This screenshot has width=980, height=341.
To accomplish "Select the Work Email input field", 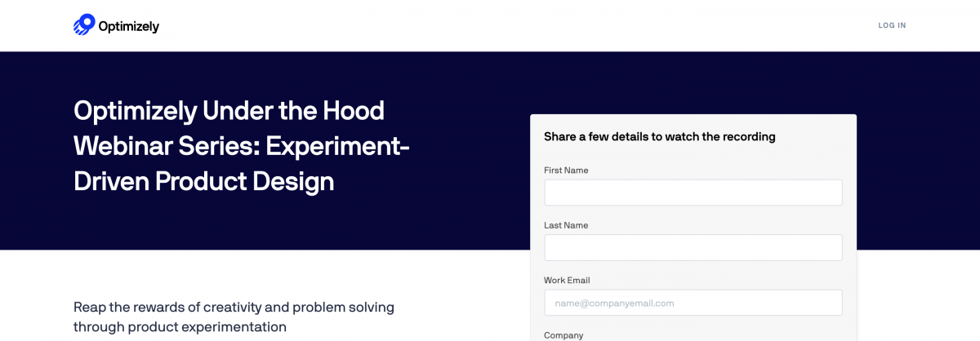I will click(x=693, y=303).
